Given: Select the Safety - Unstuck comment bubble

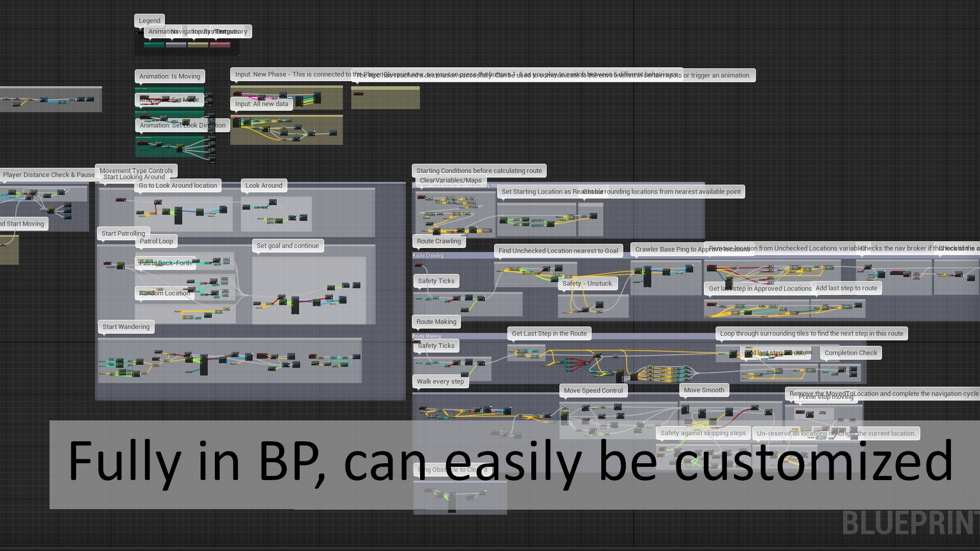Looking at the screenshot, I should pos(587,283).
